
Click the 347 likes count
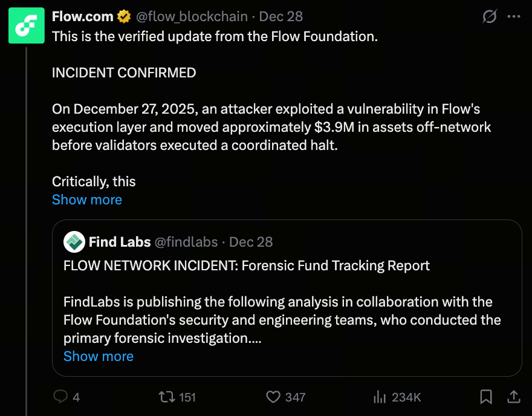[x=295, y=397]
